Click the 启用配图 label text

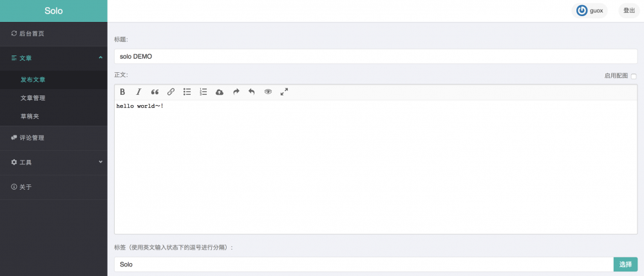(616, 75)
